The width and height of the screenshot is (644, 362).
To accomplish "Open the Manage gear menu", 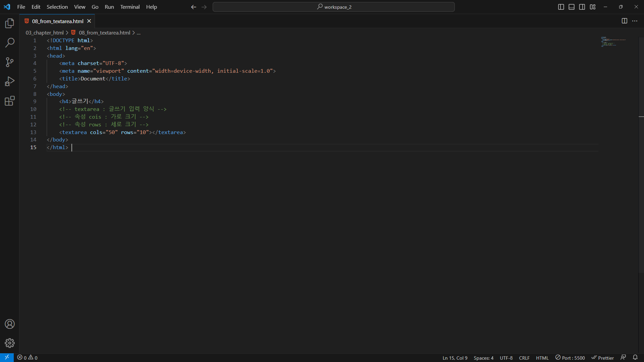I will (10, 343).
